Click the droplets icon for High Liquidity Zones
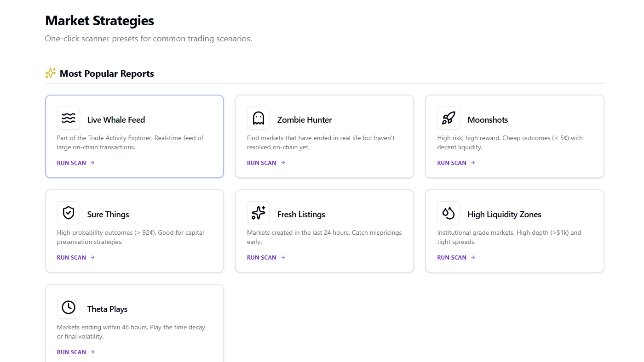 pyautogui.click(x=448, y=213)
